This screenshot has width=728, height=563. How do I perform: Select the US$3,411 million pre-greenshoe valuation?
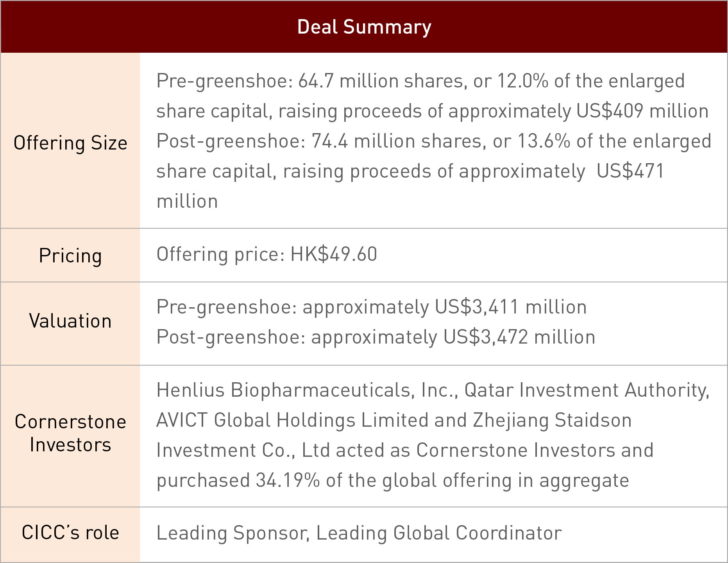pyautogui.click(x=510, y=307)
